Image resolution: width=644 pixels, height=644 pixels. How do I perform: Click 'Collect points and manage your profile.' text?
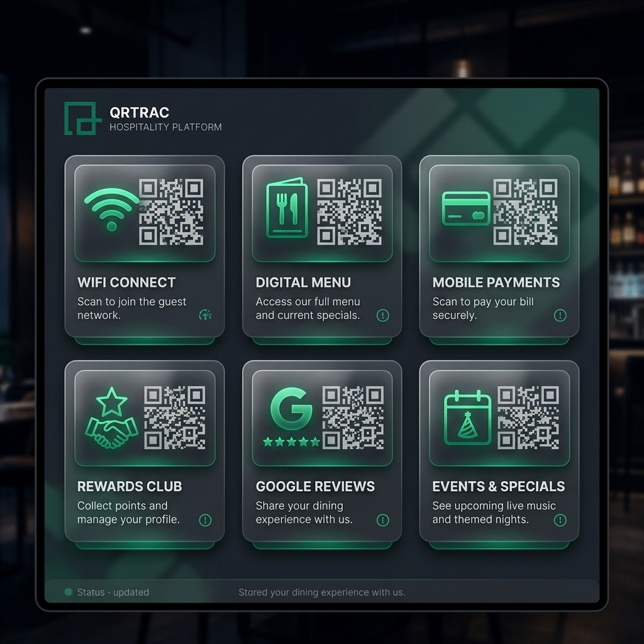128,513
